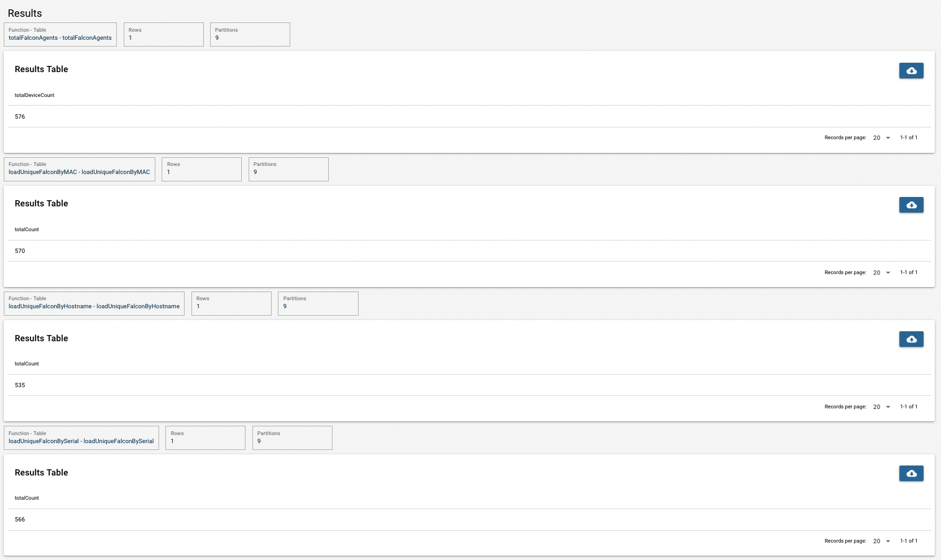Click totalCount header above value 570
The image size is (941, 560).
tap(27, 229)
